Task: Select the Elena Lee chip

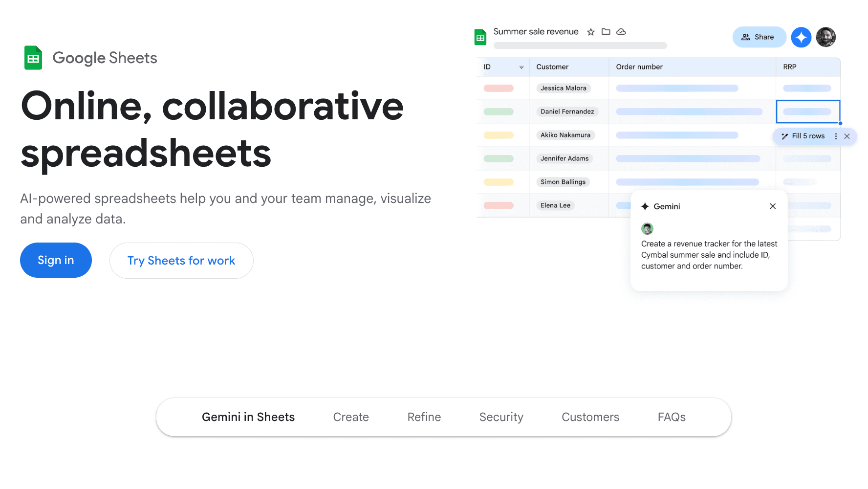Action: (555, 205)
